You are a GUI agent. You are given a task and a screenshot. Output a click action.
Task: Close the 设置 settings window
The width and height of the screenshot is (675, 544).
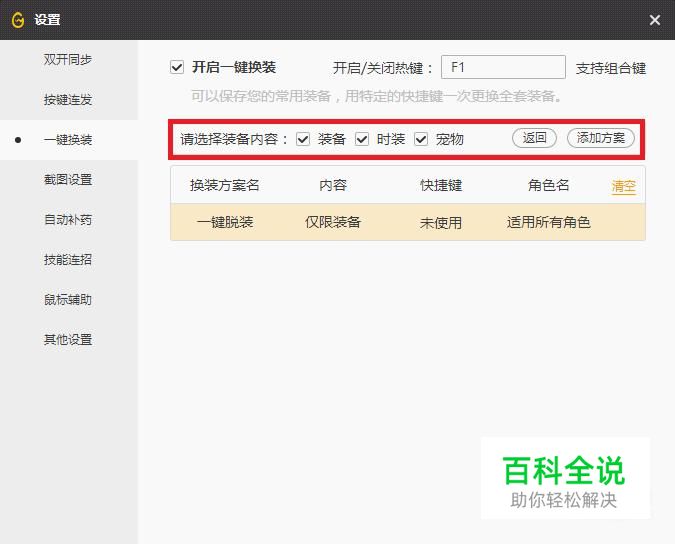point(655,20)
